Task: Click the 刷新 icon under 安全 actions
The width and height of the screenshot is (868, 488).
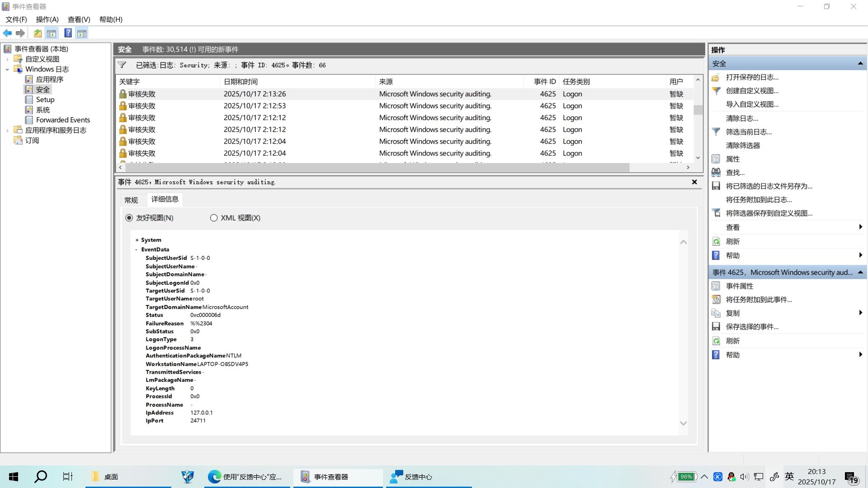Action: (716, 241)
